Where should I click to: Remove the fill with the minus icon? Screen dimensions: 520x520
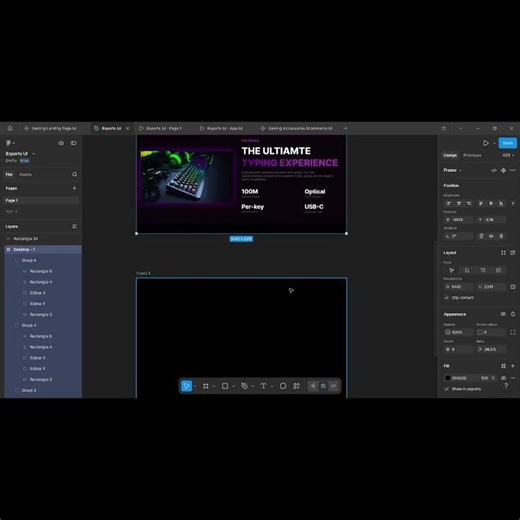513,378
